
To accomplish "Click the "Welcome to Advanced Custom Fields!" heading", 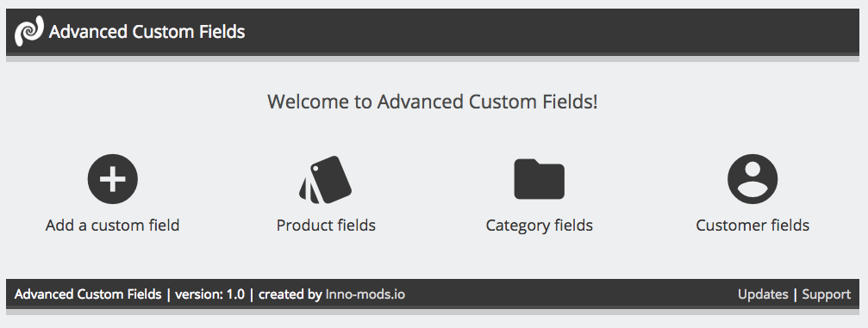I will coord(433,102).
